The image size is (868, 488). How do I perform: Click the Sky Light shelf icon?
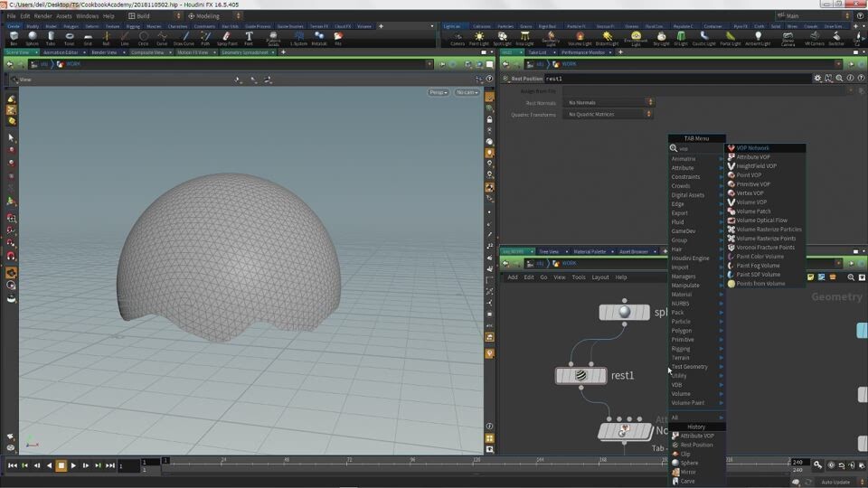coord(661,38)
